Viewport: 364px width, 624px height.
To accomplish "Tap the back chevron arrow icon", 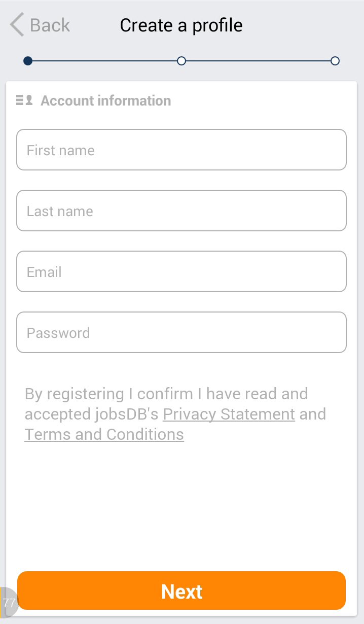I will pos(17,25).
